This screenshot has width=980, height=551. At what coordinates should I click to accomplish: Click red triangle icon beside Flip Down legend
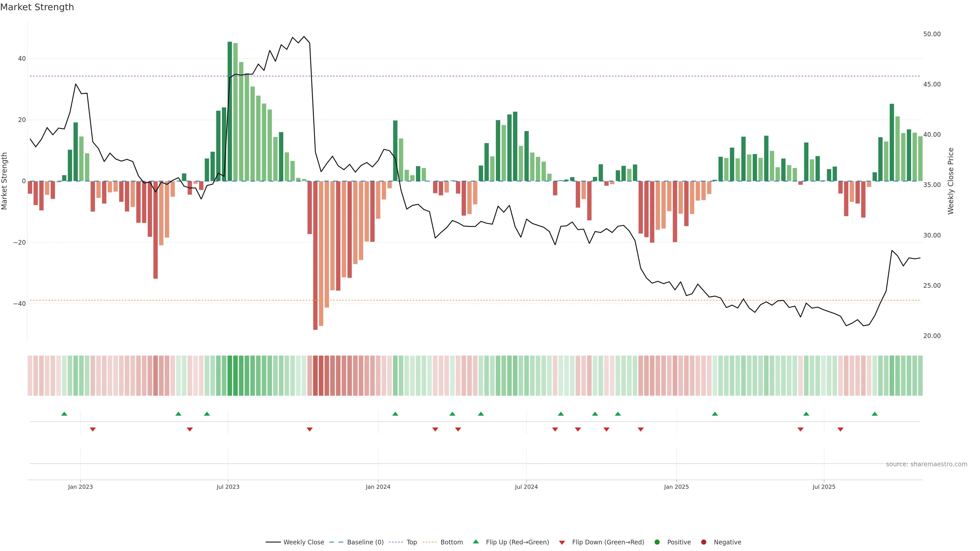coord(562,543)
